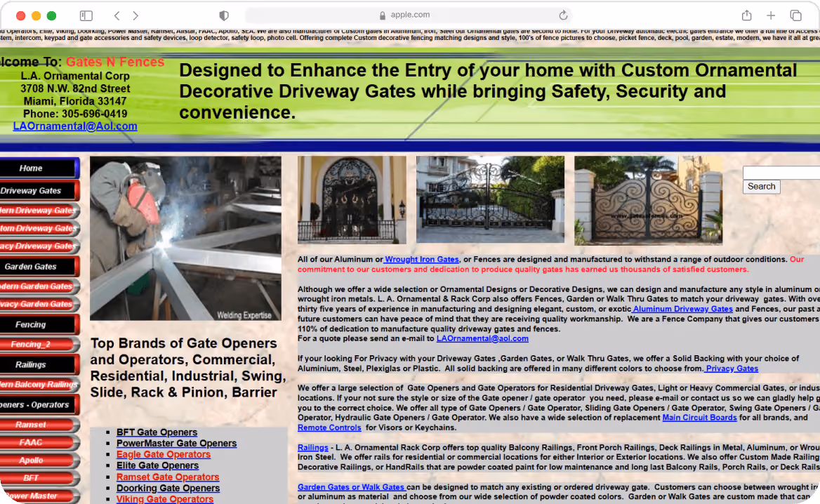Viewport: 820px width, 504px height.
Task: Select the FAAC menu button
Action: point(39,442)
